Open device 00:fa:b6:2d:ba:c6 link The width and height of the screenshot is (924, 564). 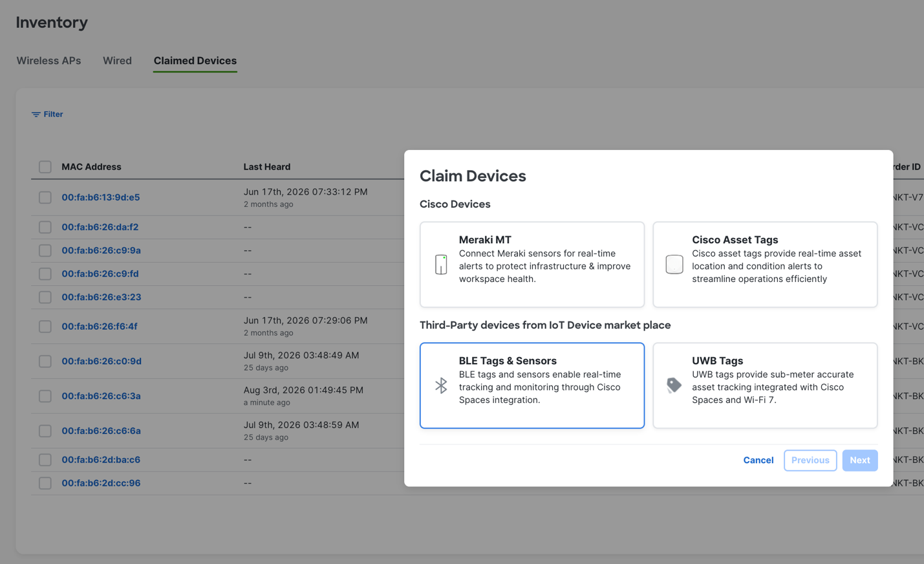pos(101,460)
